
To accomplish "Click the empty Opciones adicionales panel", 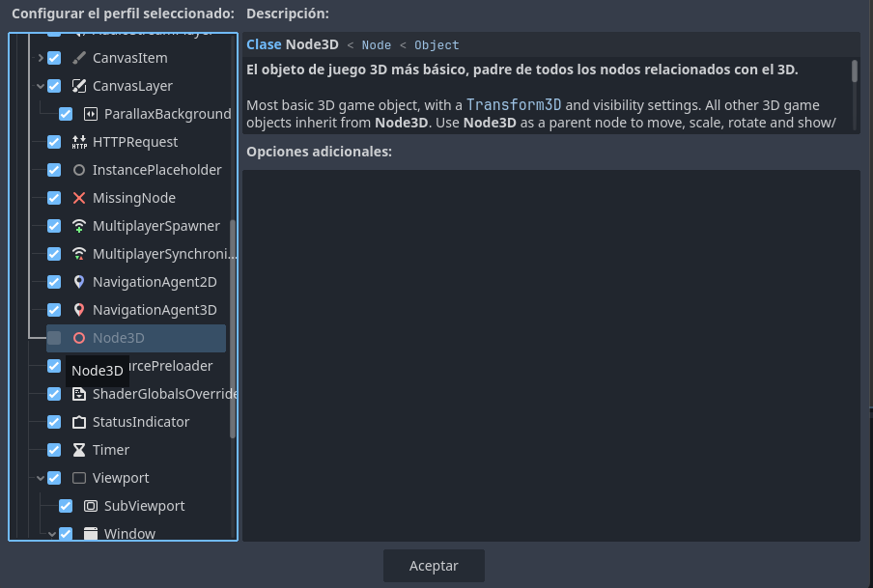I will click(551, 355).
